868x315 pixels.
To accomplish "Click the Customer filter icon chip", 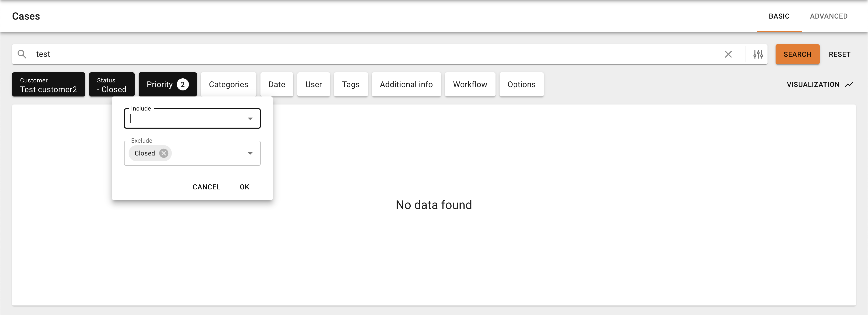I will tap(48, 84).
